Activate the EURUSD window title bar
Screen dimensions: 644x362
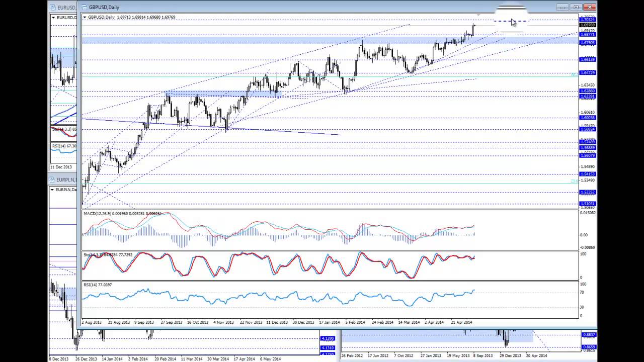click(x=64, y=8)
